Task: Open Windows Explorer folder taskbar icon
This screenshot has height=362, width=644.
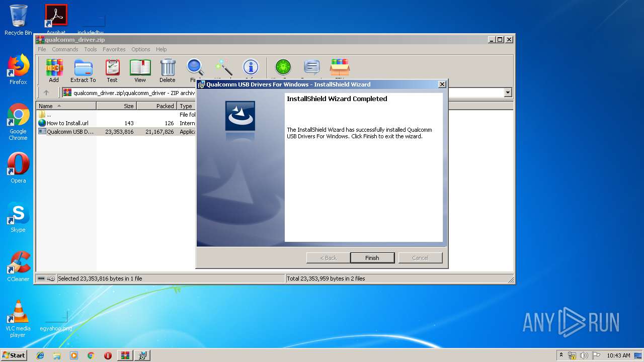Action: click(x=57, y=355)
